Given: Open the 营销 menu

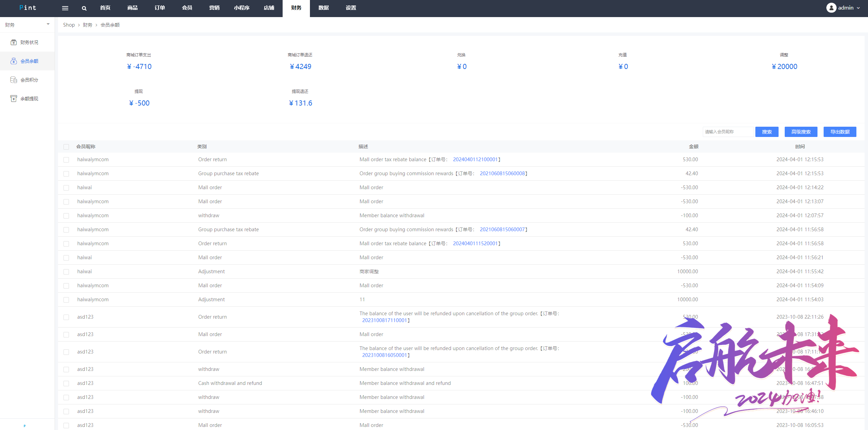Looking at the screenshot, I should [x=214, y=8].
